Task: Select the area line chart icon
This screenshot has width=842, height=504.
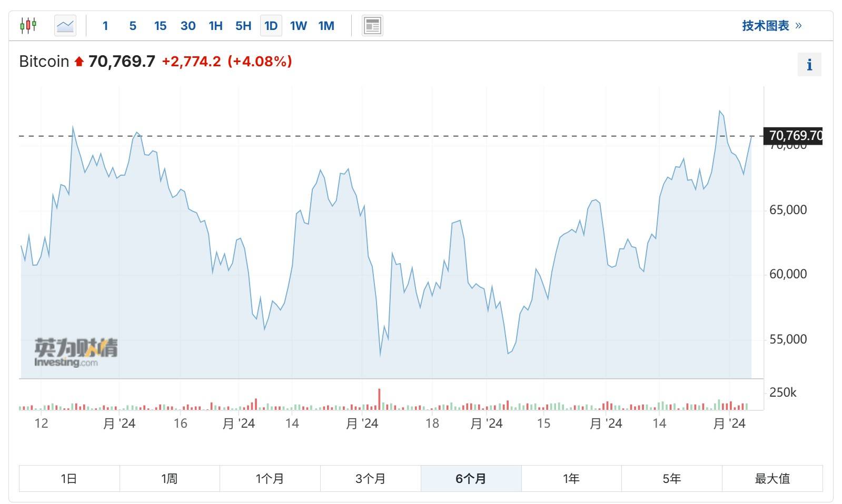Action: (65, 25)
